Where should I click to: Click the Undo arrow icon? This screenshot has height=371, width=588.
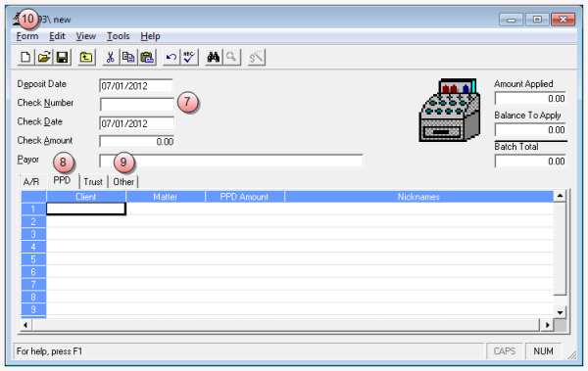click(171, 58)
